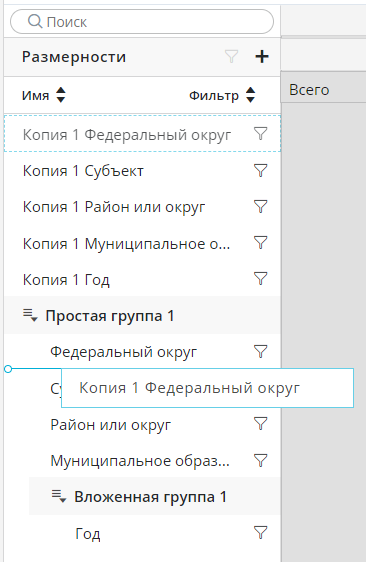This screenshot has height=562, width=366.
Task: Select Район или округ in group
Action: [142, 424]
